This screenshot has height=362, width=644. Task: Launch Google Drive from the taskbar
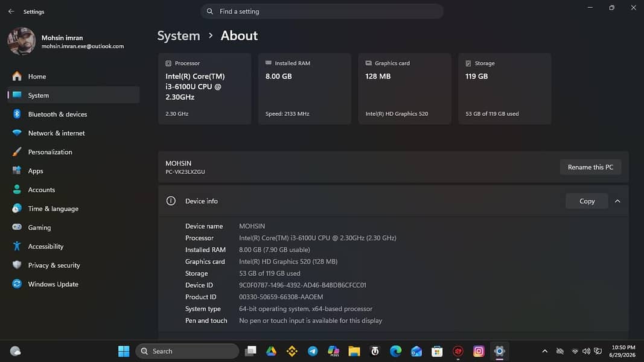tap(271, 351)
